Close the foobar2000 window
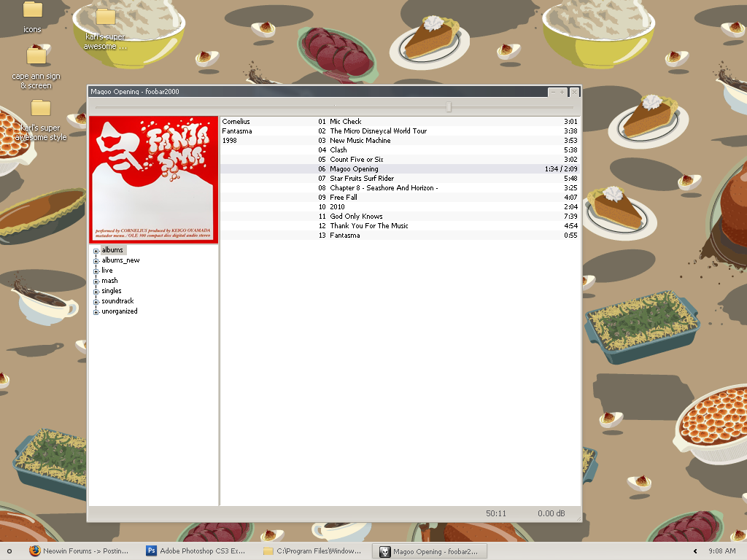This screenshot has width=747, height=560. 575,92
